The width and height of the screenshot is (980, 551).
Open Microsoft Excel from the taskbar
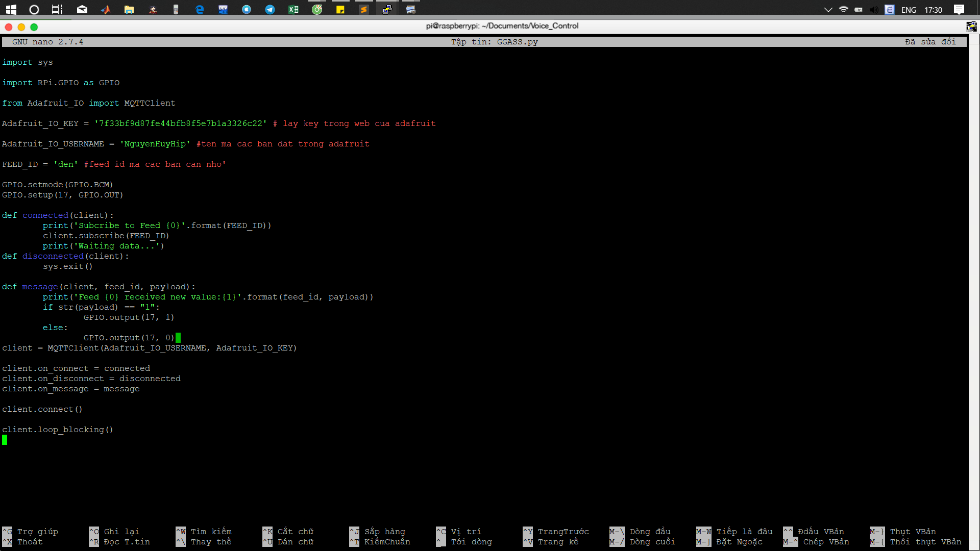(x=293, y=9)
